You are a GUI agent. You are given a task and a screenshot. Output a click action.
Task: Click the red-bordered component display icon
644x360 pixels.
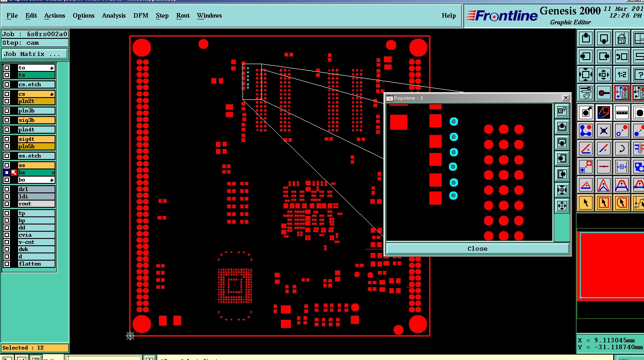(622, 93)
